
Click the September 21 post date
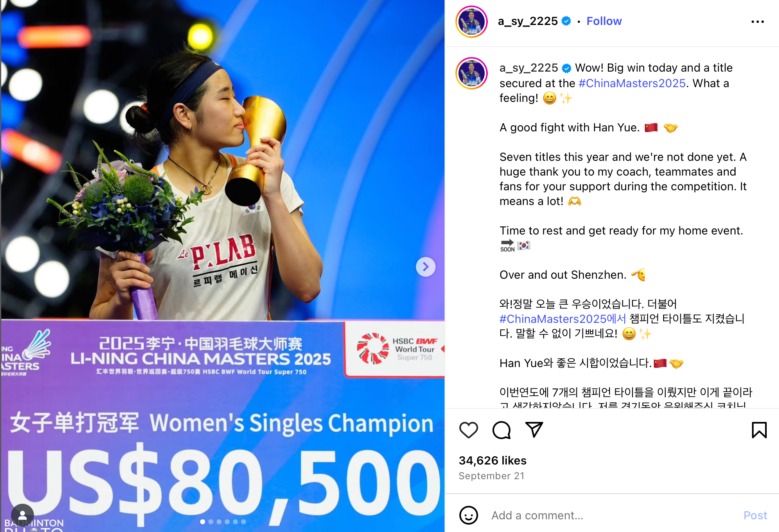491,476
